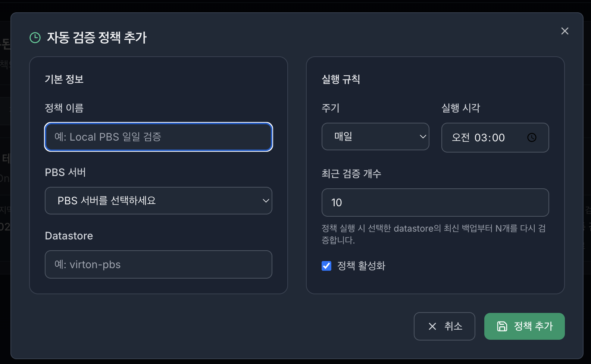Open the 주기 dropdown showing 매일

click(x=375, y=136)
